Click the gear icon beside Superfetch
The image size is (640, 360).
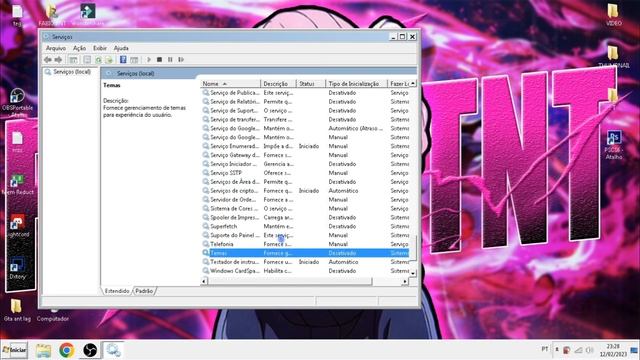point(206,227)
